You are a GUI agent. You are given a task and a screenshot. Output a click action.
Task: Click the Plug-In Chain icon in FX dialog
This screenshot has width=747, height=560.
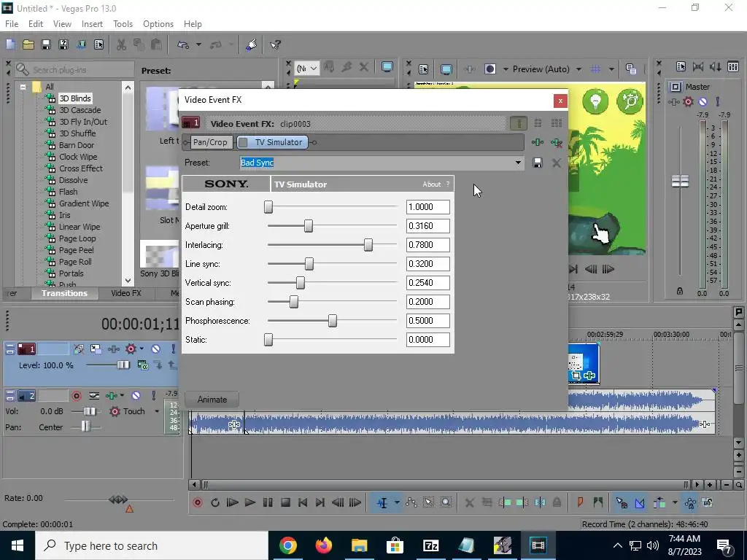tap(538, 142)
